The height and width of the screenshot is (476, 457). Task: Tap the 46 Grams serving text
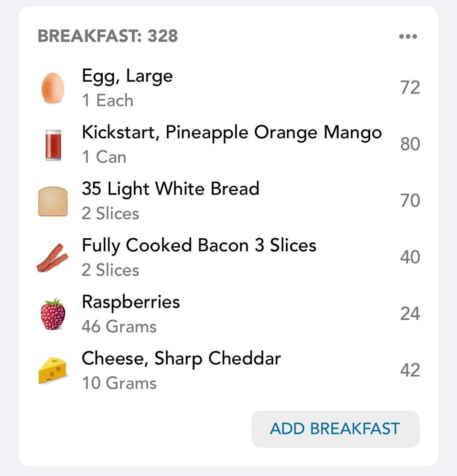(119, 327)
